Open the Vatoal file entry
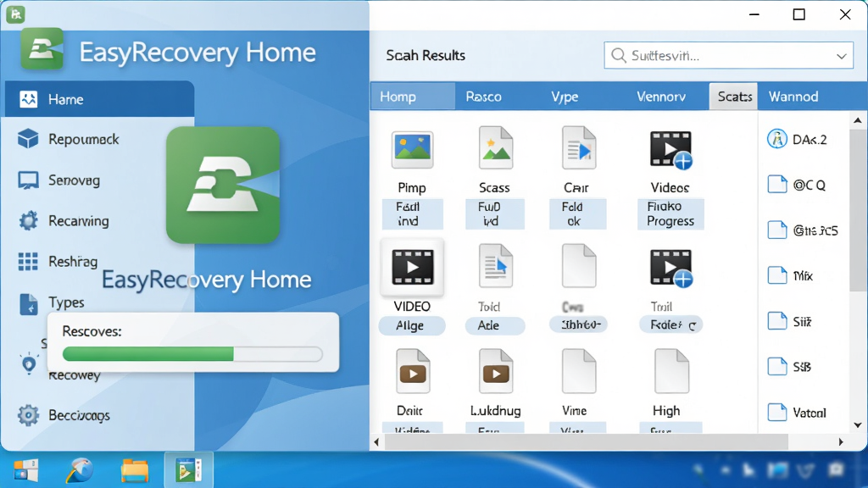This screenshot has height=488, width=868. [x=797, y=413]
